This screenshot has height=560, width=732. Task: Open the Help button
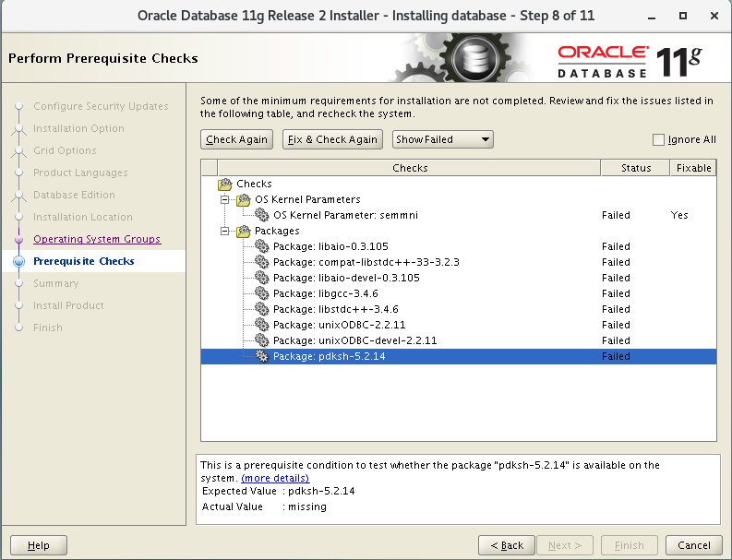tap(38, 545)
